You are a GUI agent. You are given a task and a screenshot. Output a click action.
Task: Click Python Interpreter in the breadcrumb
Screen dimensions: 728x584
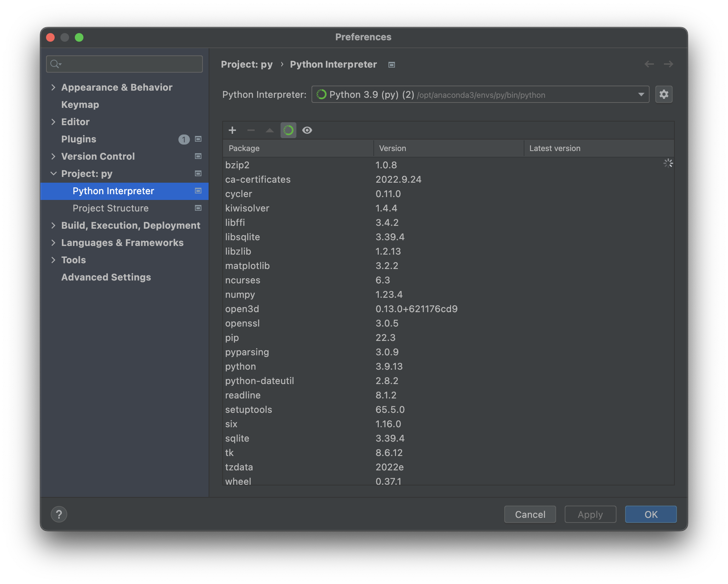(x=333, y=64)
